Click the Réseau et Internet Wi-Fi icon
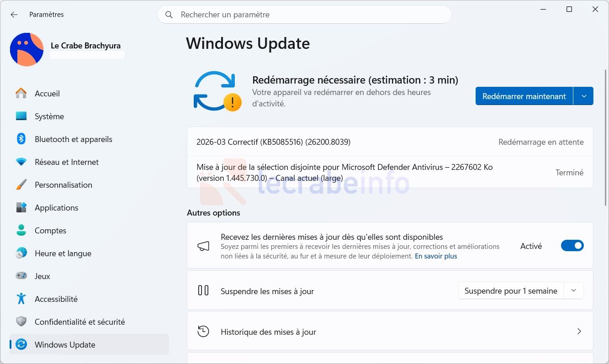 coord(21,162)
